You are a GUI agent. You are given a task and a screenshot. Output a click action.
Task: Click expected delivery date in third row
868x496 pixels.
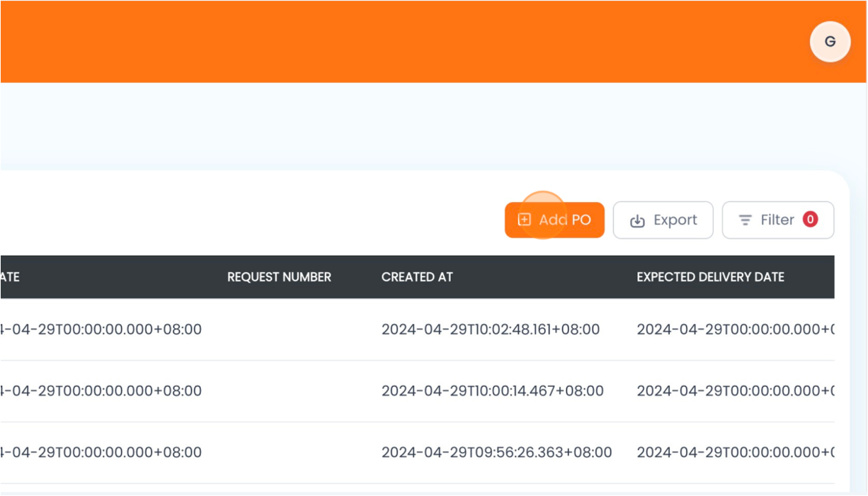(735, 452)
